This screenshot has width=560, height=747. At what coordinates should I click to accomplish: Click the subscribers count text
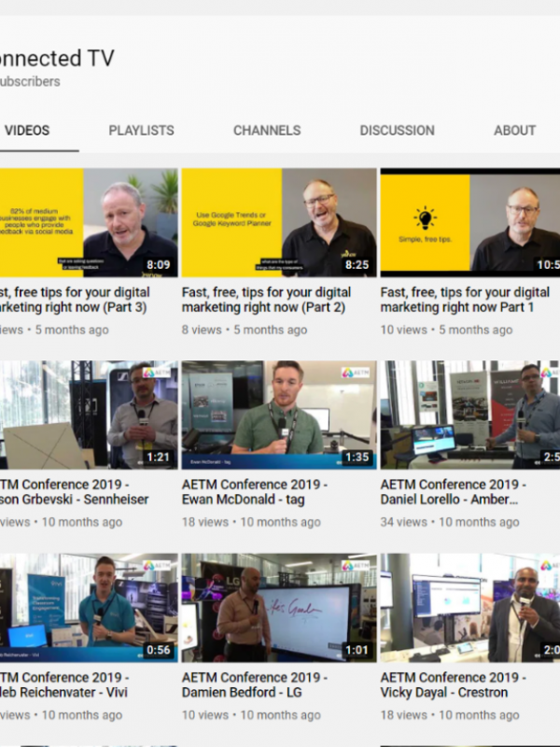30,81
